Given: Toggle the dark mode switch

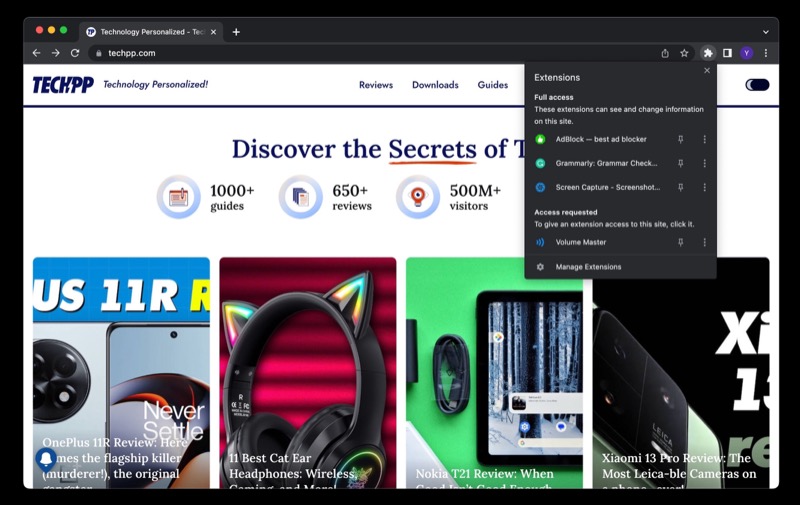Looking at the screenshot, I should (757, 85).
